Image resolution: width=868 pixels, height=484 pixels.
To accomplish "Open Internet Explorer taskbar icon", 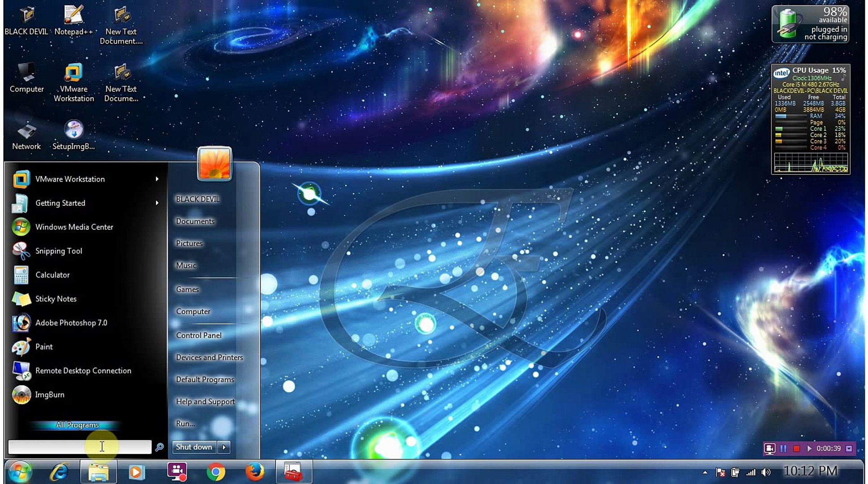I will 59,472.
